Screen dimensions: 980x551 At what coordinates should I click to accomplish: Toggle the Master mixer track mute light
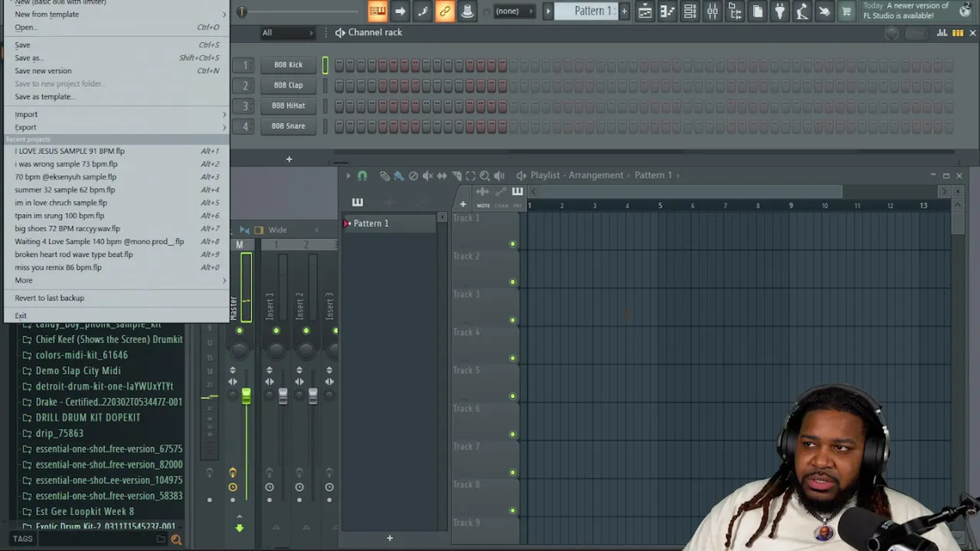tap(239, 331)
